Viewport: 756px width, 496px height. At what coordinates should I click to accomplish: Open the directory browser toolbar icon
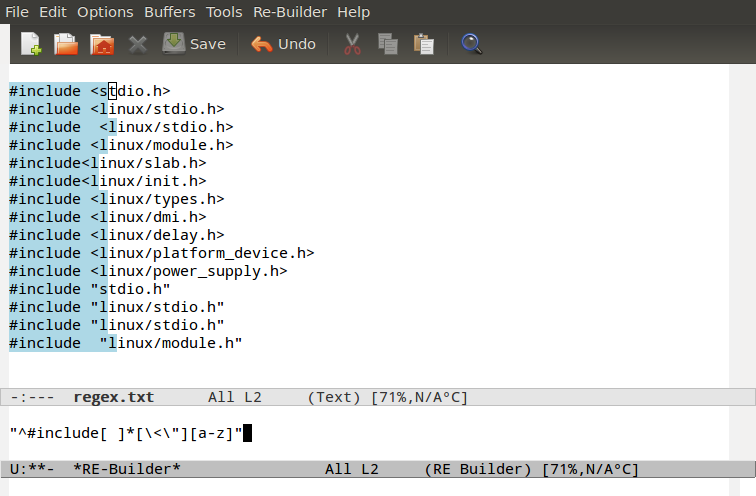(x=101, y=44)
